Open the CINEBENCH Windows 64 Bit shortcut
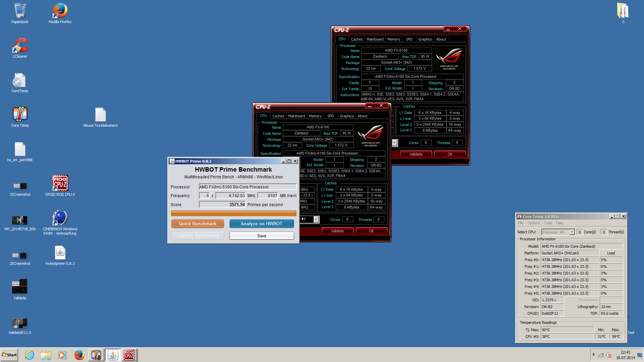 (x=60, y=223)
